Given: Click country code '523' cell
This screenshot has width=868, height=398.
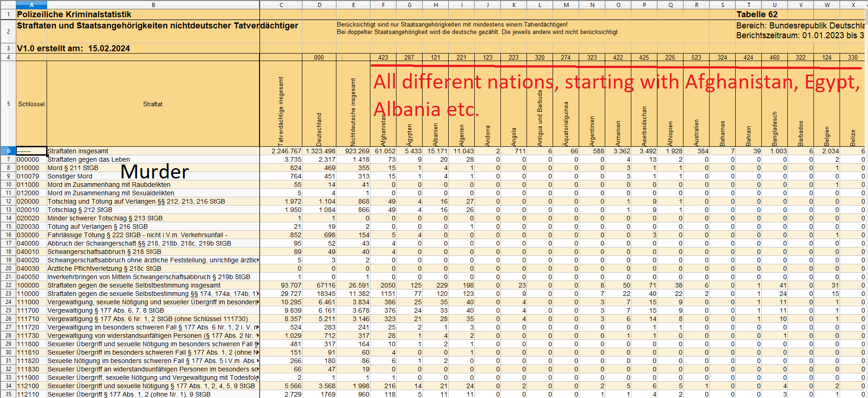Looking at the screenshot, I should click(696, 57).
